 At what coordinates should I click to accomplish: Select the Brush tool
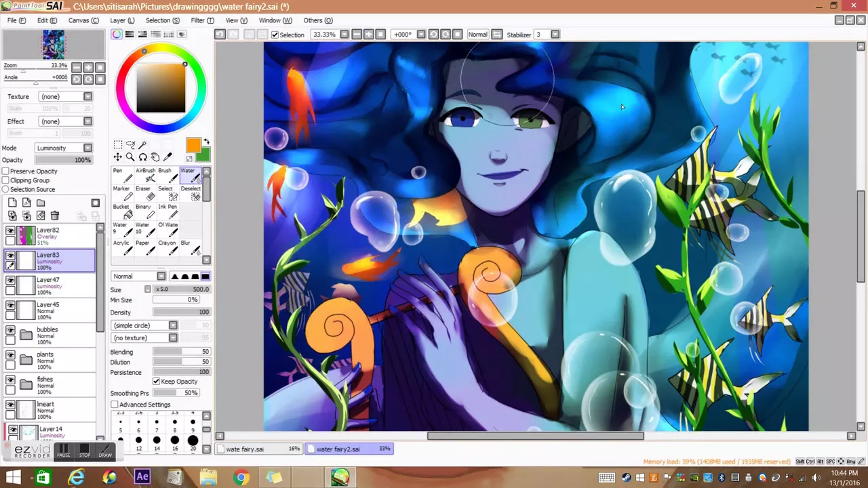coord(167,176)
